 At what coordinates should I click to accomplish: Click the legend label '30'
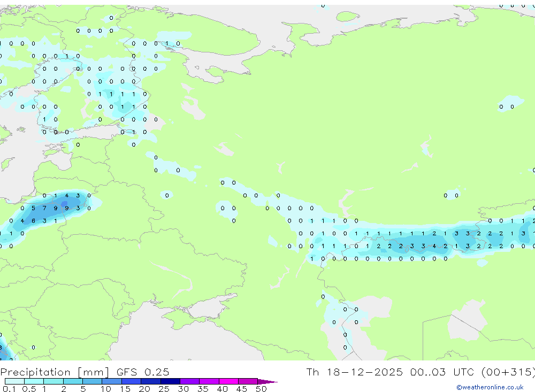click(183, 389)
